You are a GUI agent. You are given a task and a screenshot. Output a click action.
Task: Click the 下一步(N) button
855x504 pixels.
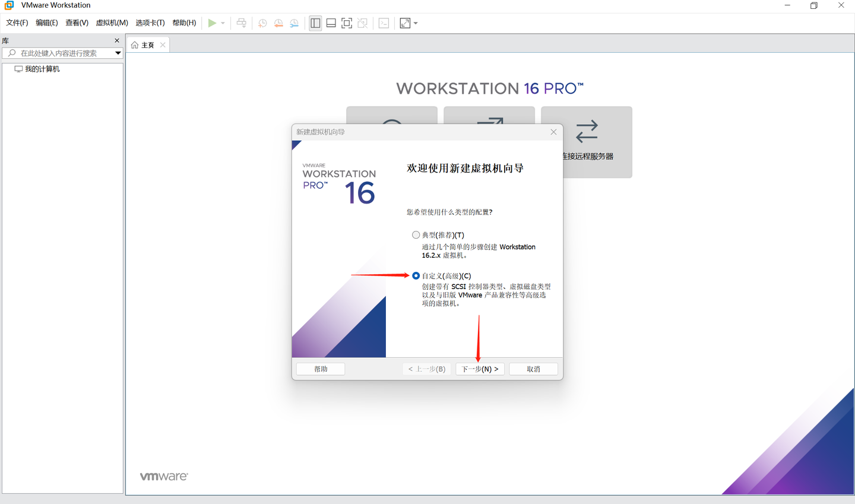[x=480, y=369]
